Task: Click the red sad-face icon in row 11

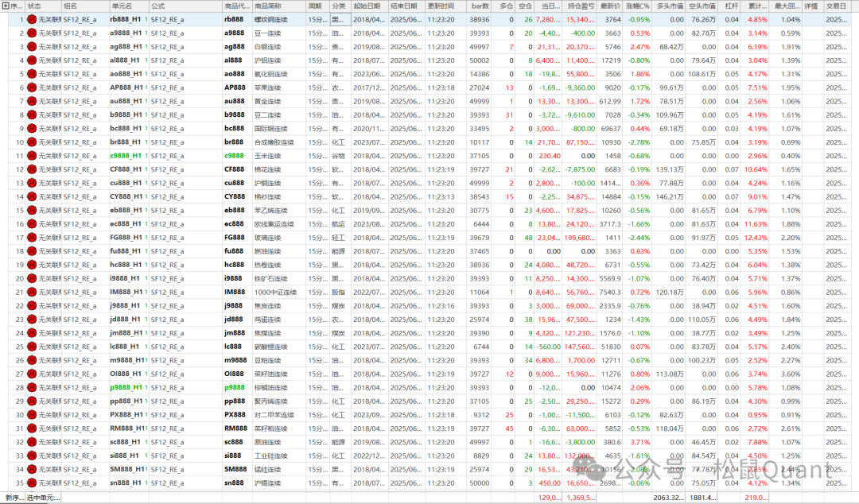Action: (x=33, y=156)
